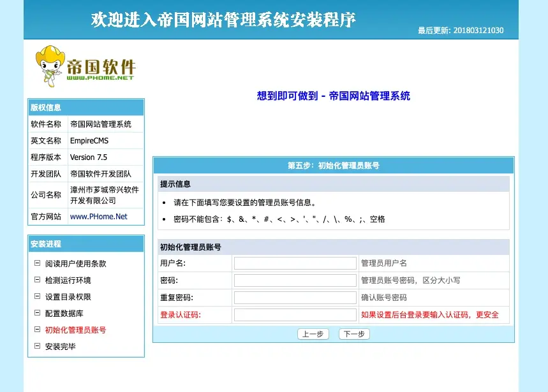Select the 安装完毕 step text
The height and width of the screenshot is (392, 548).
coord(60,346)
